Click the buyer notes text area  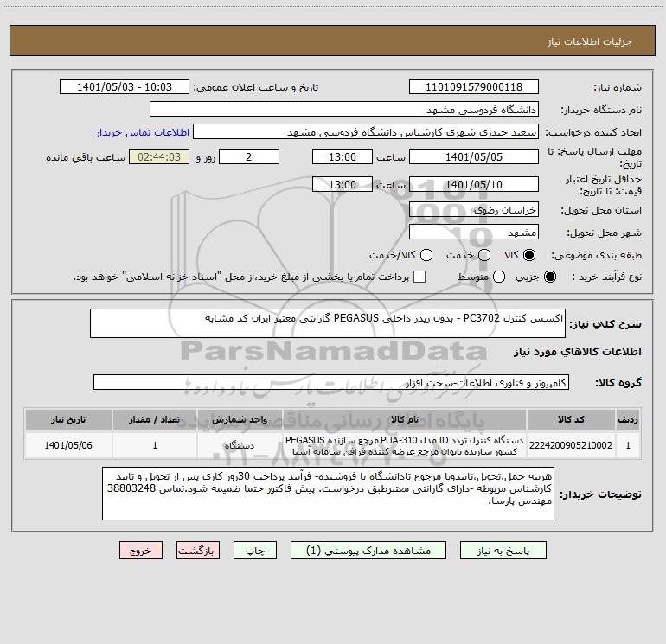[328, 494]
